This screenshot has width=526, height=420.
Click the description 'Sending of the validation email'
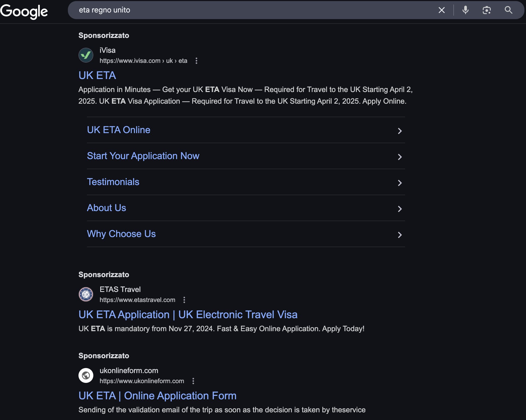pyautogui.click(x=222, y=410)
